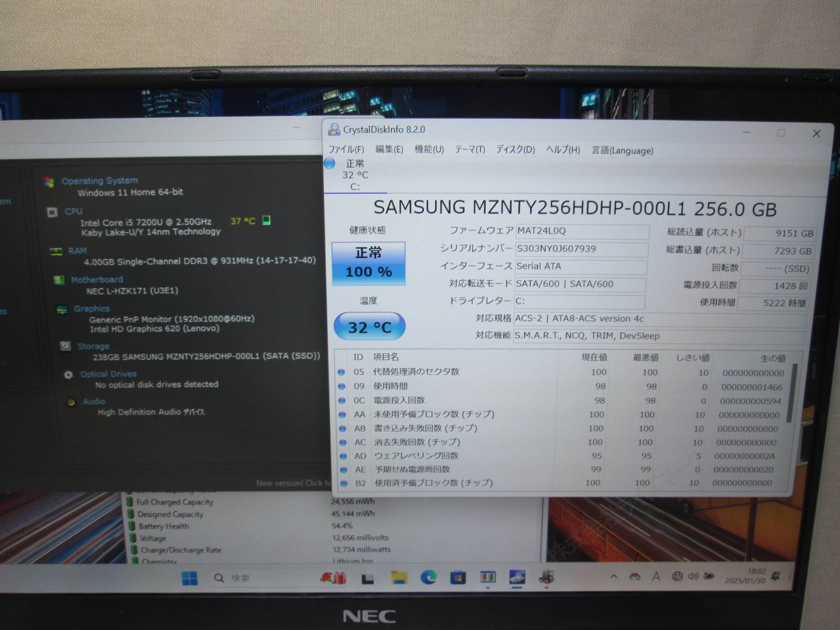840x630 pixels.
Task: Click the Optical Drives disc icon
Action: click(x=68, y=375)
